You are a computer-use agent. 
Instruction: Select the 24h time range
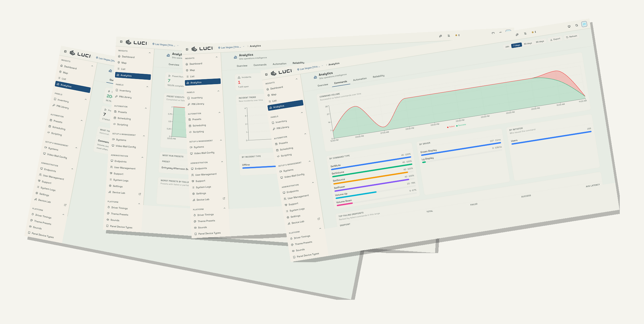point(507,47)
